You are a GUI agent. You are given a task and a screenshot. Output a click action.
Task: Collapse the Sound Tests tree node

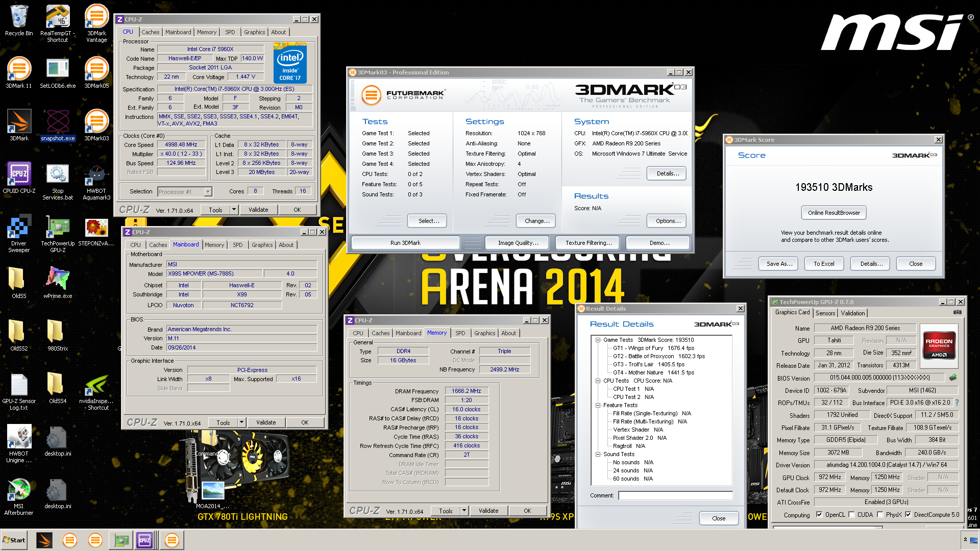click(x=598, y=454)
